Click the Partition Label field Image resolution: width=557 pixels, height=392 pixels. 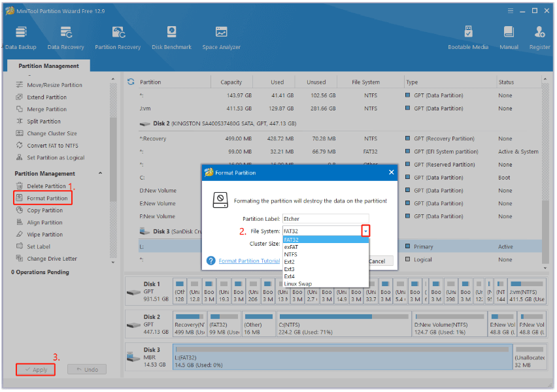coord(326,219)
